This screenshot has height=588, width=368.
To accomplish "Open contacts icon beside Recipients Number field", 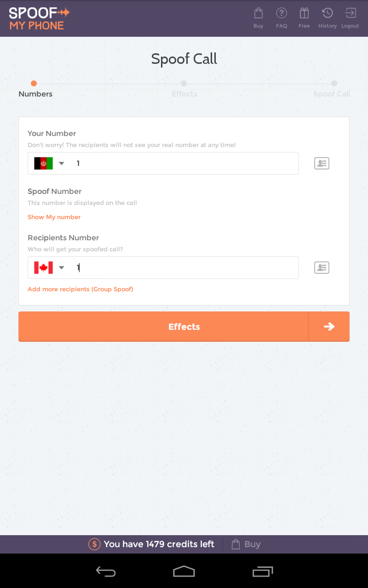I will (322, 268).
